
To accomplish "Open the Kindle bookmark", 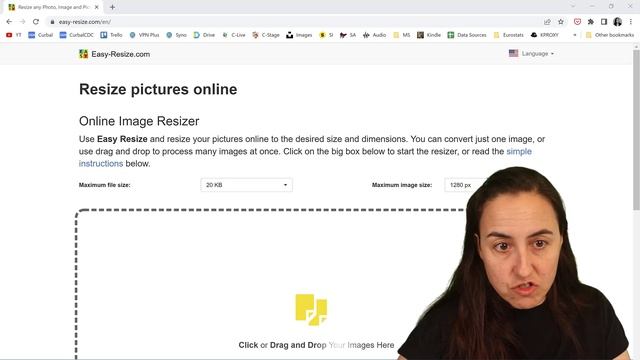I will click(429, 35).
